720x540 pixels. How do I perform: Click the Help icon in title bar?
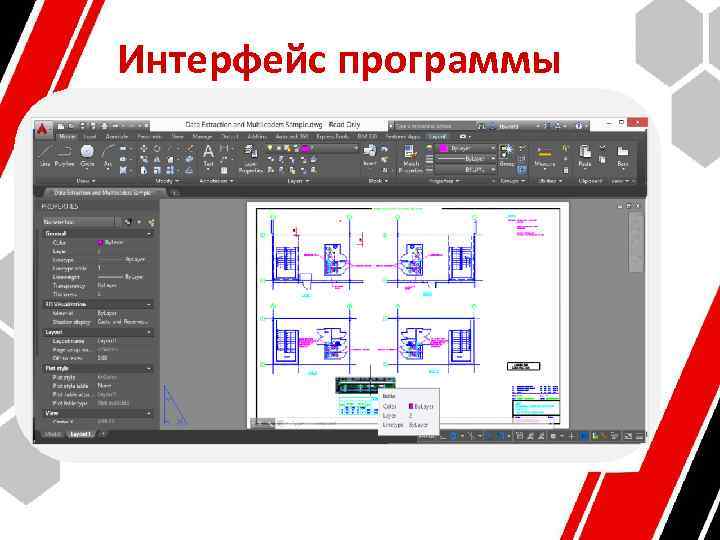[x=578, y=125]
